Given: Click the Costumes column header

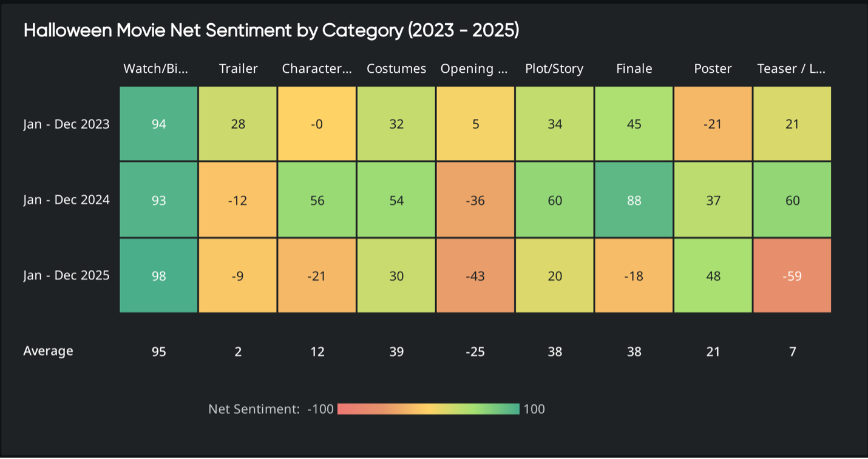Looking at the screenshot, I should point(396,69).
